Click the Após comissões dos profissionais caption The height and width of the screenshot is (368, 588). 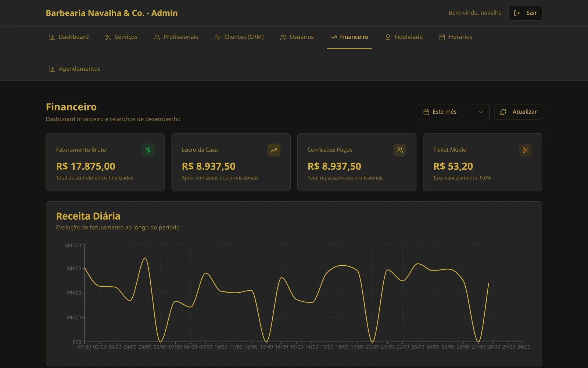coord(220,178)
